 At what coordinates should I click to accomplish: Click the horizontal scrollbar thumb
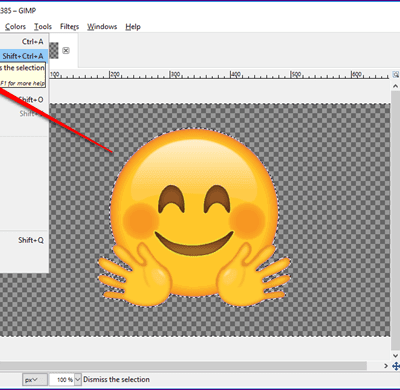(183, 366)
